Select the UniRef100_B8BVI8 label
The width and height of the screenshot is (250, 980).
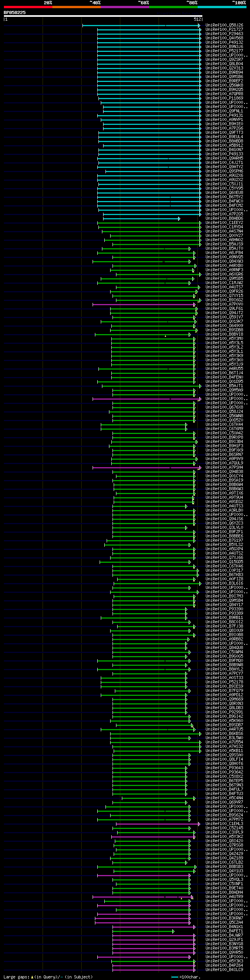tap(224, 334)
